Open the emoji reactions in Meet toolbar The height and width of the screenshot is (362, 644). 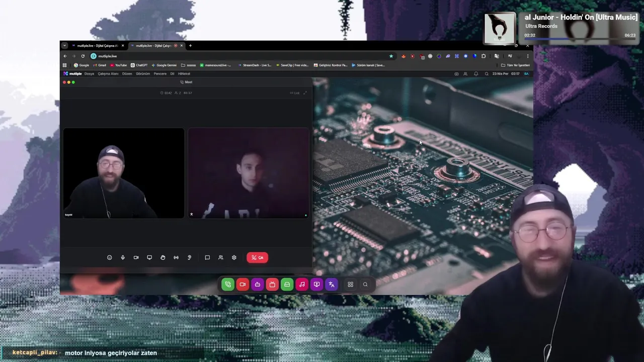[109, 257]
